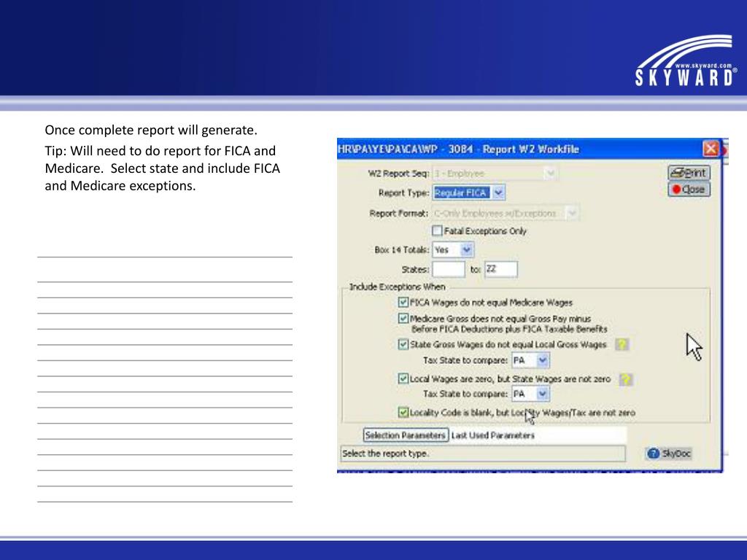The width and height of the screenshot is (747, 560).
Task: Toggle Medicare Gross does not equal Gross Pay checkbox
Action: coord(403,319)
